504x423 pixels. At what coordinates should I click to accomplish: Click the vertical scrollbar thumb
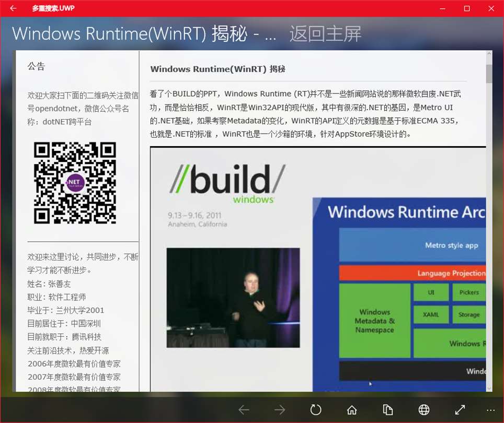(489, 74)
